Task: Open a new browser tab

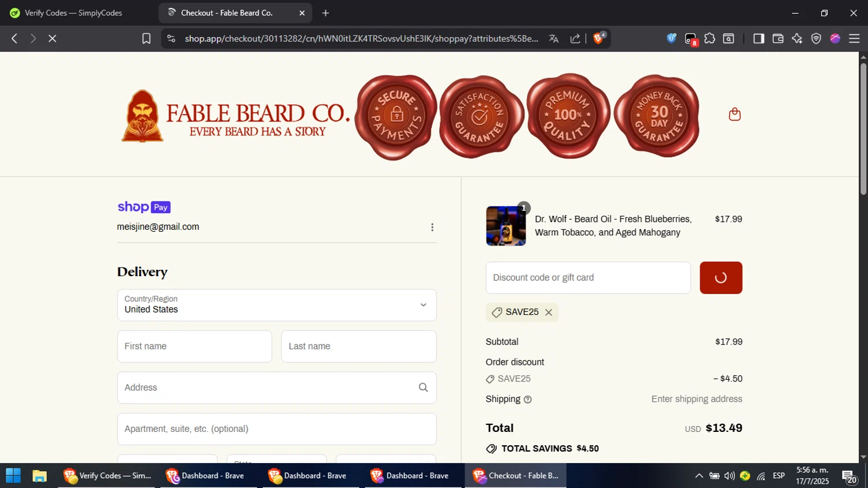Action: (326, 13)
